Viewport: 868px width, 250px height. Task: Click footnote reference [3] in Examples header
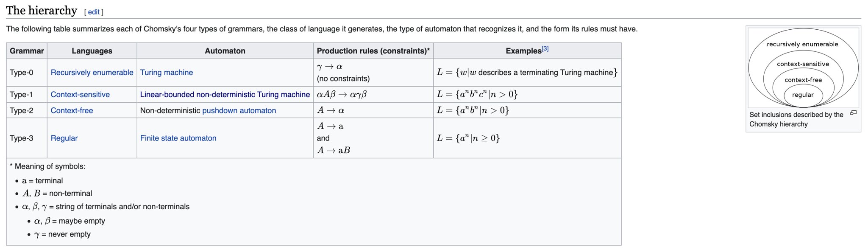(545, 49)
